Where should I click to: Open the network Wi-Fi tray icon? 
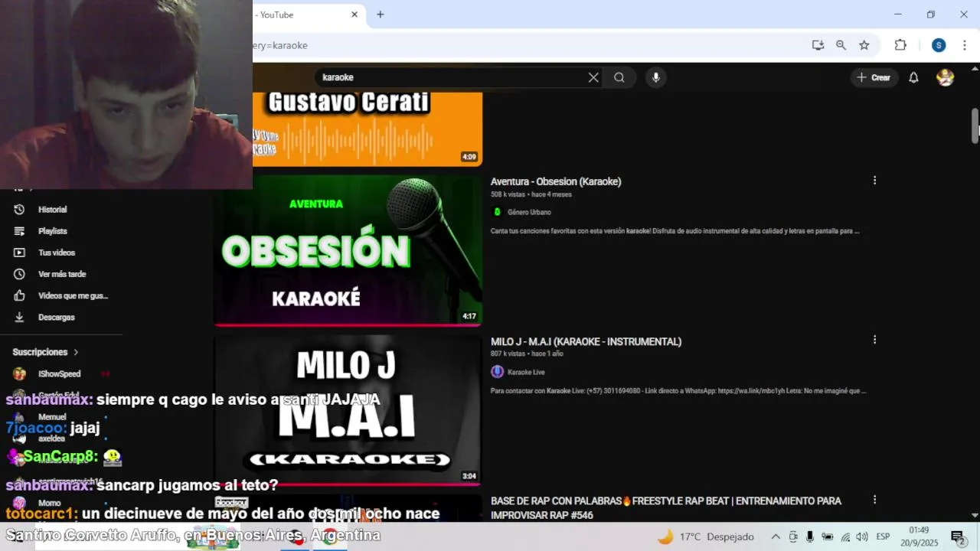click(x=845, y=536)
